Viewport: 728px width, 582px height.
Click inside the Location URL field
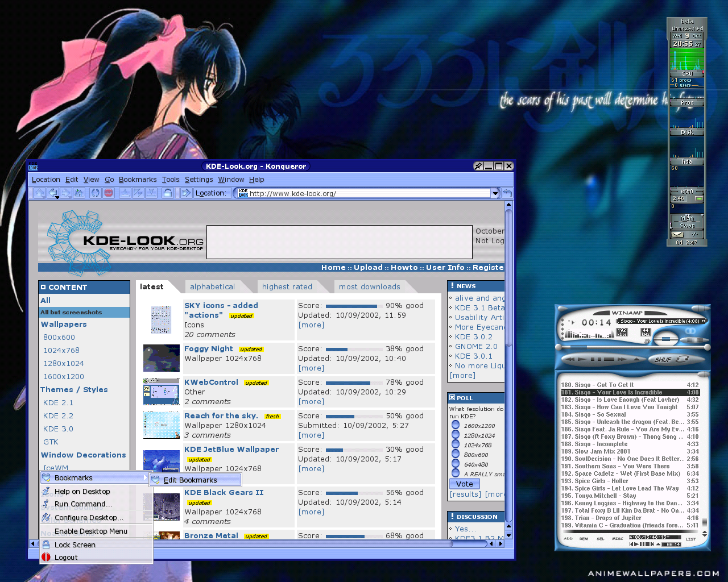[370, 193]
